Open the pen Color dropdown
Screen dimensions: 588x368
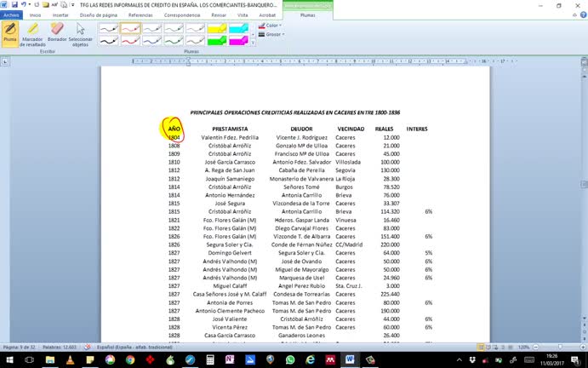tap(270, 26)
